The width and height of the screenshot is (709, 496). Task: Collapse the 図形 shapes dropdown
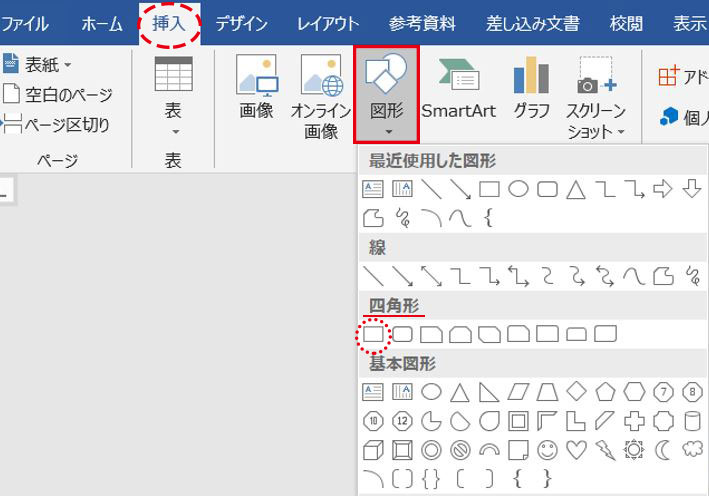tap(387, 94)
